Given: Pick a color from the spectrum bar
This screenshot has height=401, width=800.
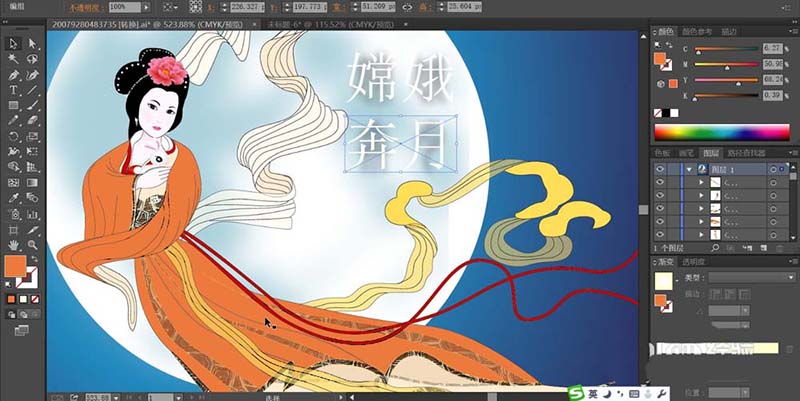Looking at the screenshot, I should click(x=722, y=132).
